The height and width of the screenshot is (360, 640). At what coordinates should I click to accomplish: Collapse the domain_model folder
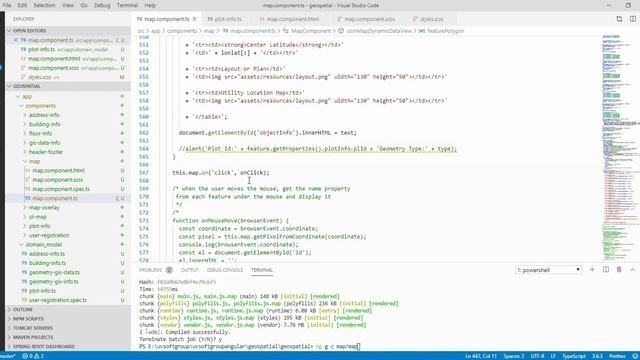point(44,244)
